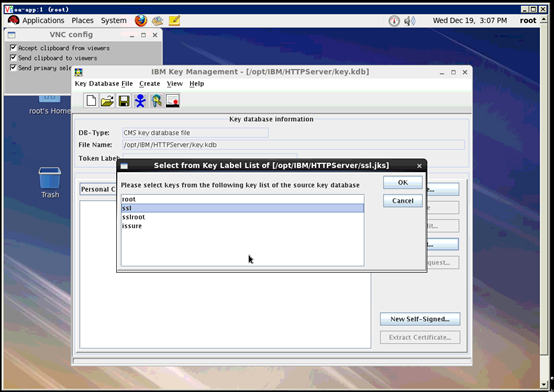
Task: Open the Key Database File menu
Action: [104, 84]
